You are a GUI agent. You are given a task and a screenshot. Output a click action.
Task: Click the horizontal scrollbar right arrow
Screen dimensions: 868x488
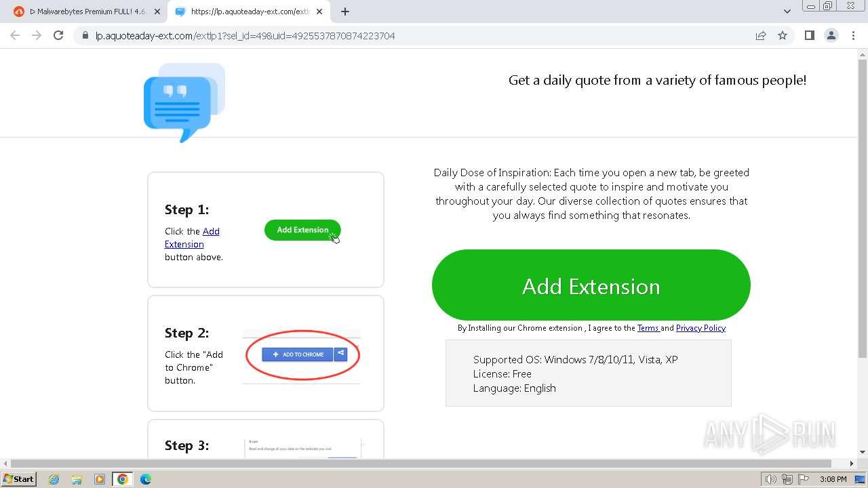[852, 463]
